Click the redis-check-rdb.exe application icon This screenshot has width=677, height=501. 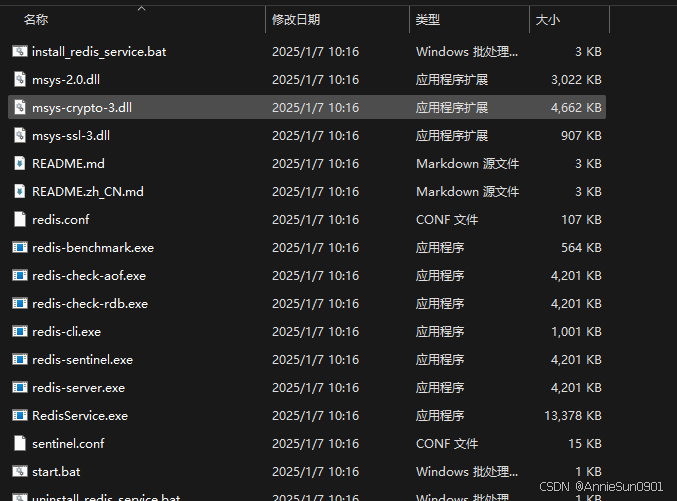(x=20, y=304)
